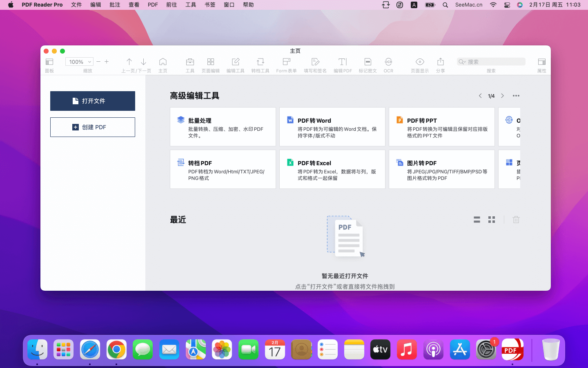This screenshot has width=588, height=368.
Task: Click the 分享 share icon
Action: coord(440,62)
